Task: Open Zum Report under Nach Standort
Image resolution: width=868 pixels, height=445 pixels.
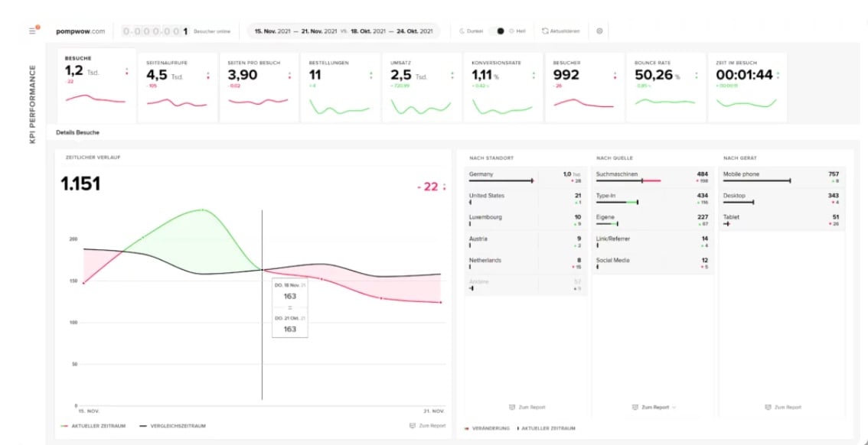Action: pos(527,408)
